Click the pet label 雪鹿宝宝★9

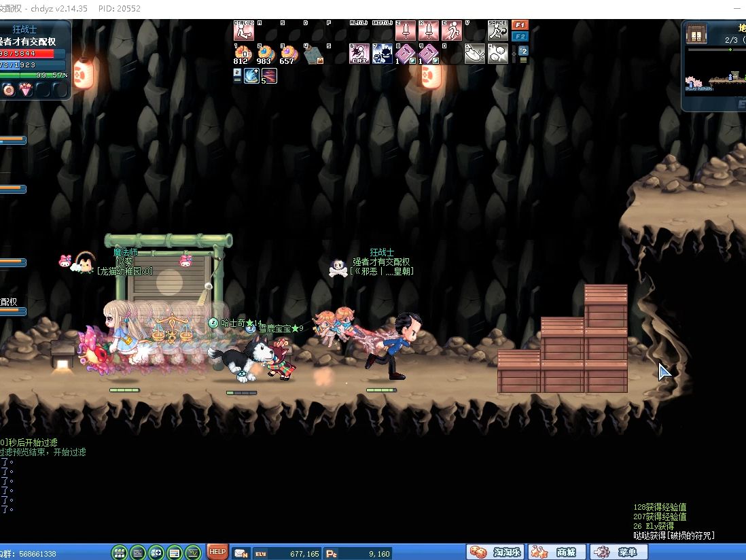(281, 328)
